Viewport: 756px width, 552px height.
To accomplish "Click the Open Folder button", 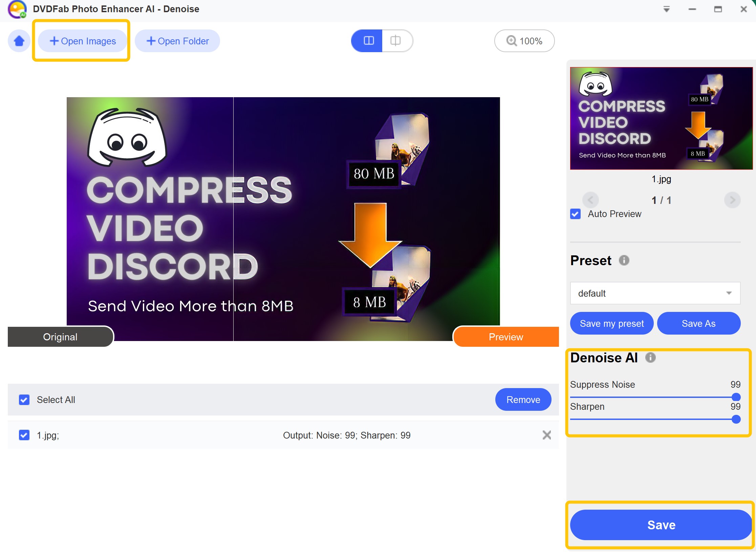I will pyautogui.click(x=178, y=41).
